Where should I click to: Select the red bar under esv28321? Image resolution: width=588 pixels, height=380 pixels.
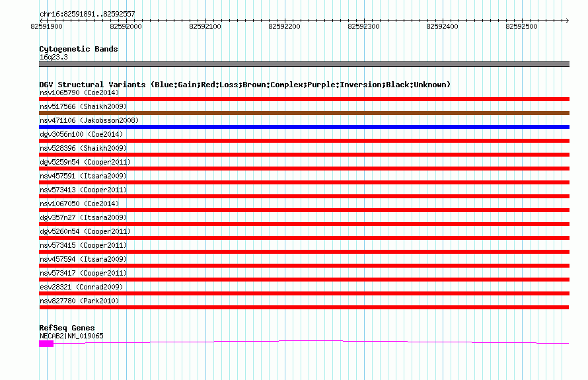(x=304, y=293)
